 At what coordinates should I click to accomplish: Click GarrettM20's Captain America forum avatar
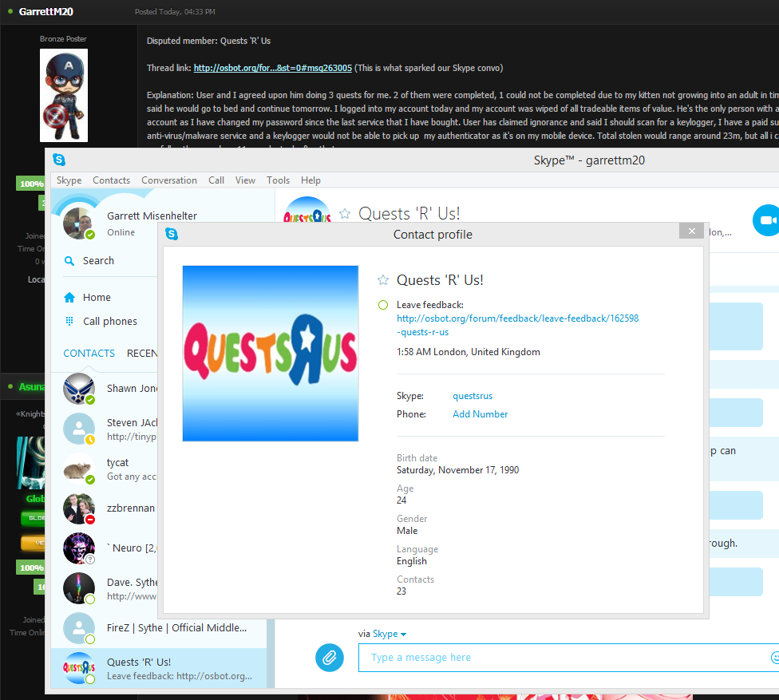coord(64,95)
